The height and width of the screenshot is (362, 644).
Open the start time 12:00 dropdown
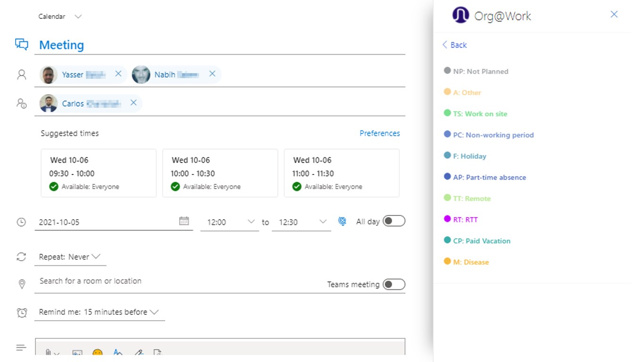coord(251,222)
